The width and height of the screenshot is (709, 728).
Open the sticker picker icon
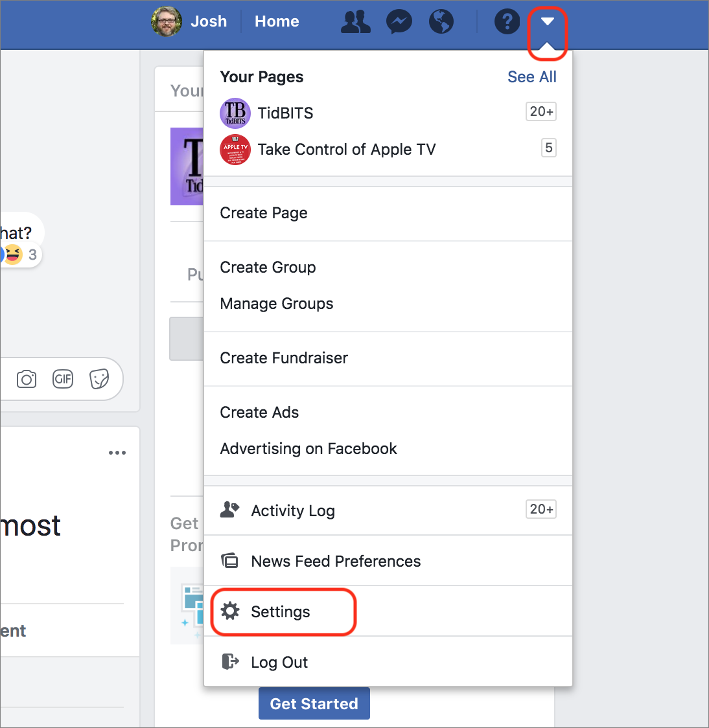pos(99,379)
